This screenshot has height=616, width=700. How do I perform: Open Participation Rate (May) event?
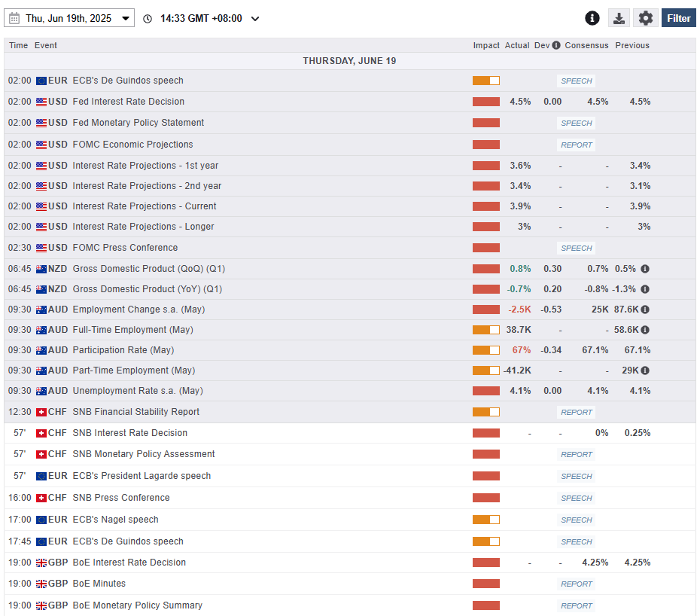123,349
